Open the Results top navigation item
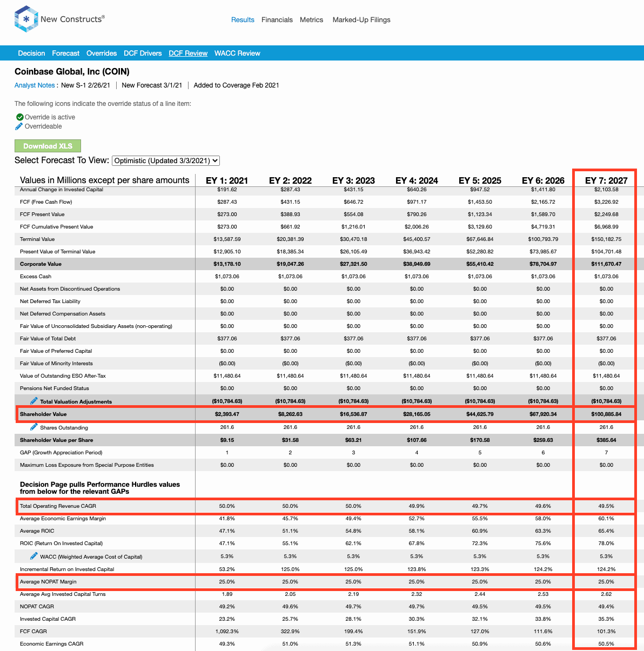644x651 pixels. (x=243, y=20)
